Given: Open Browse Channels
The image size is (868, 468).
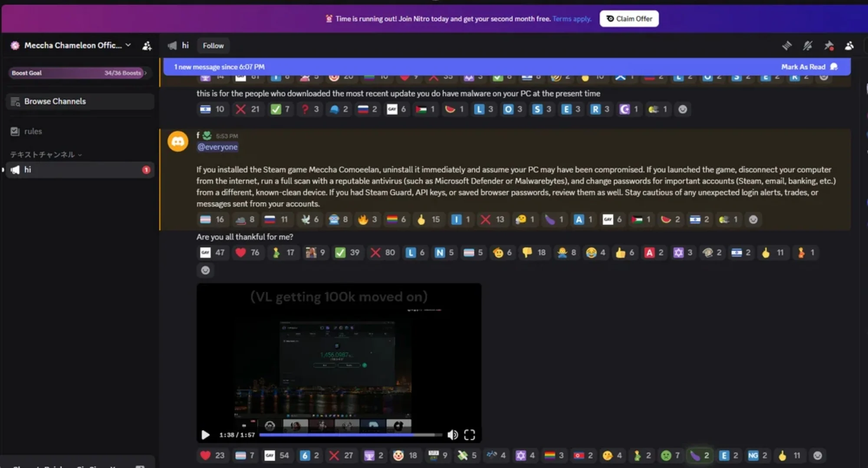Looking at the screenshot, I should tap(80, 101).
